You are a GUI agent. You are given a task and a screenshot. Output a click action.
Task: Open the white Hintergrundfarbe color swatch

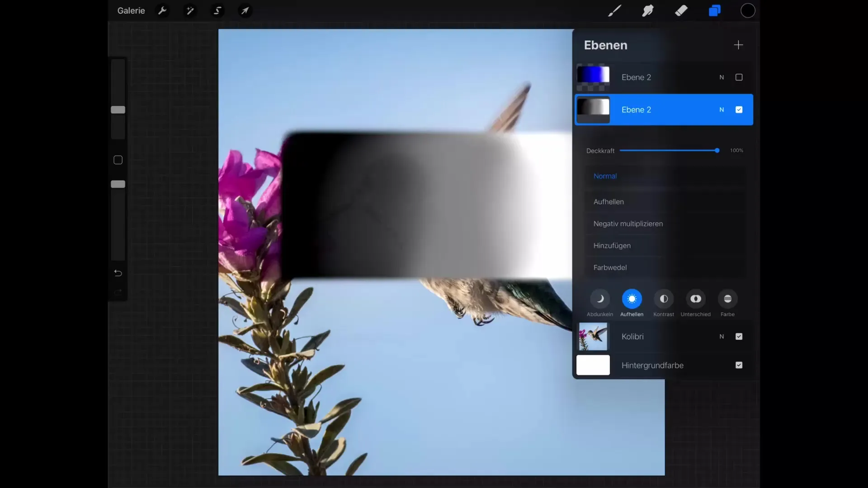pos(593,365)
